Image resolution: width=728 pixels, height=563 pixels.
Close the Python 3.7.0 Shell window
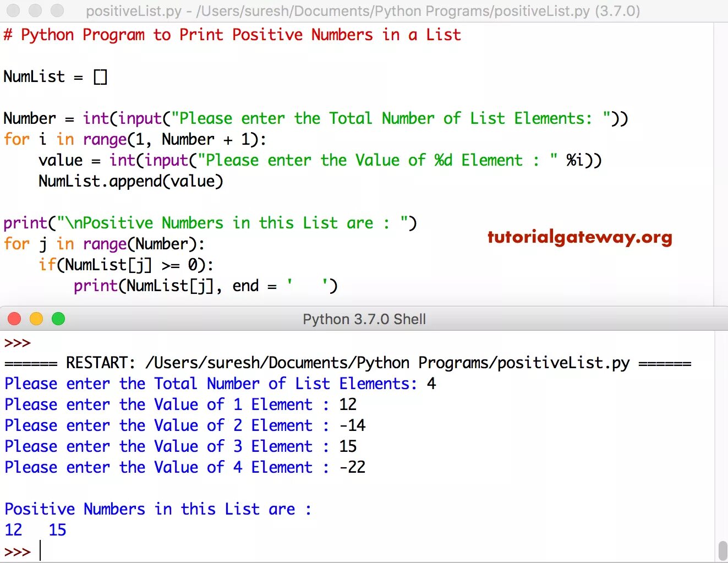pos(14,319)
